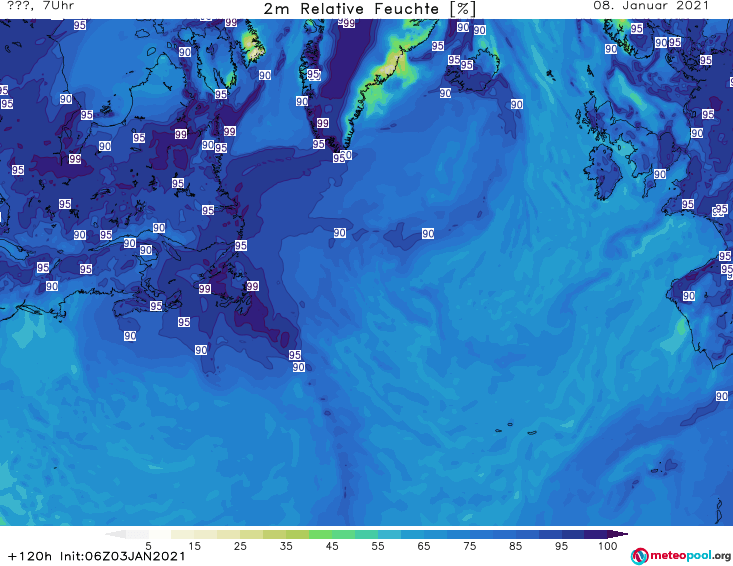Image resolution: width=733 pixels, height=566 pixels.
Task: Click legend value '45' on colorbar
Action: click(331, 546)
